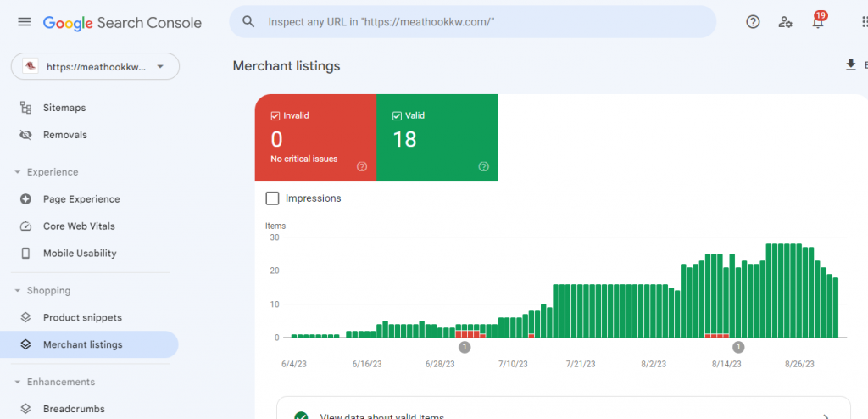
Task: Click the help question mark icon
Action: 753,22
